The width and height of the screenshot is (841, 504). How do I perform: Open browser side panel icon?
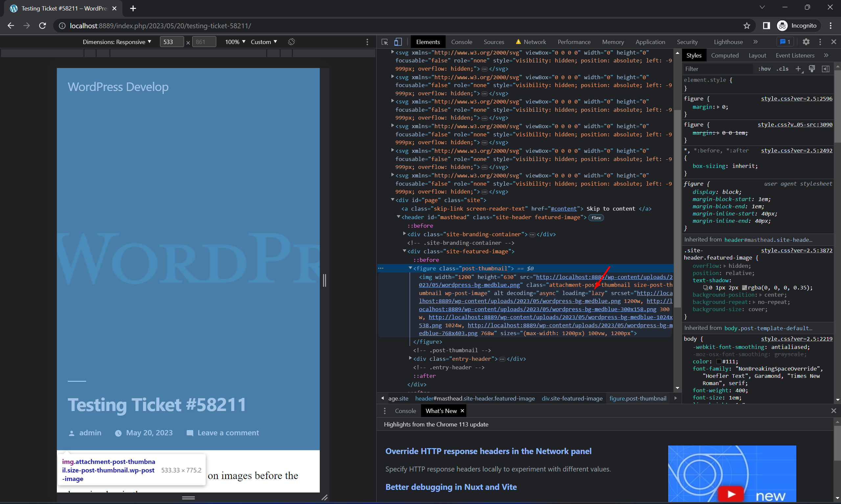766,26
